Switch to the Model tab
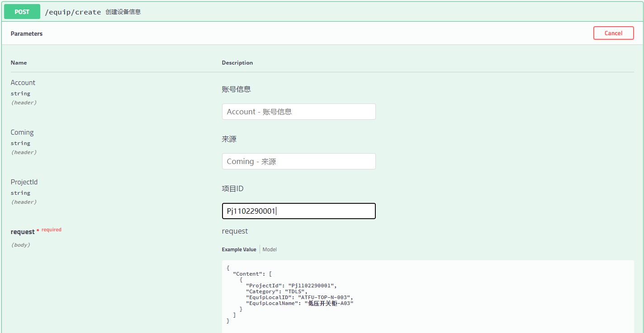Screen dimensions: 644x333 click(270, 249)
